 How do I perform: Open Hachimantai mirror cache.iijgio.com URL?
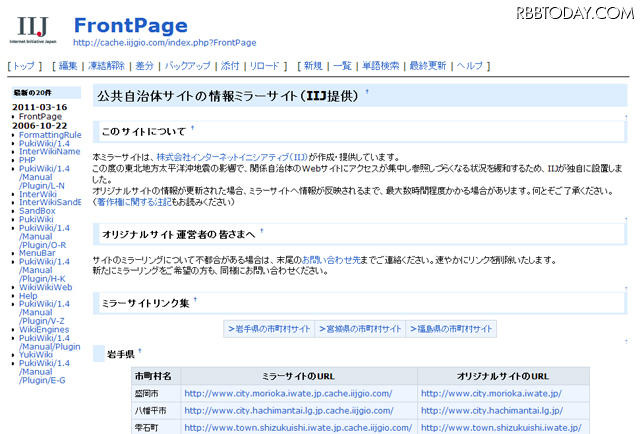click(289, 411)
